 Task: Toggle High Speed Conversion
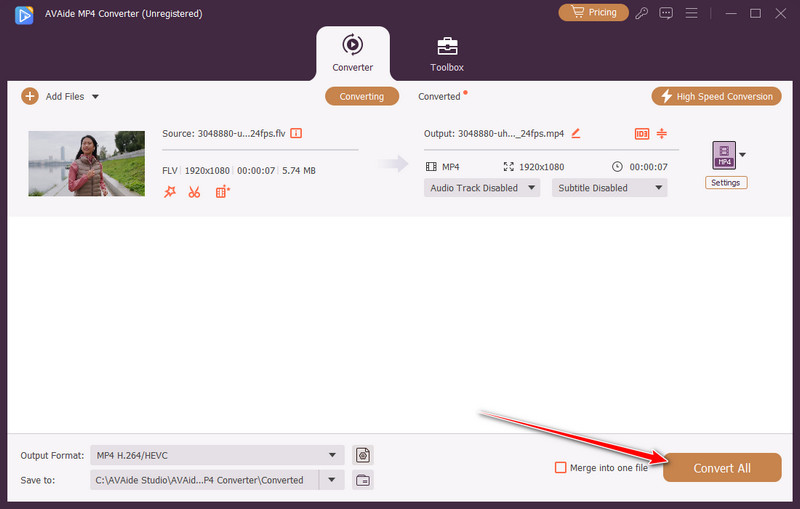(x=715, y=96)
